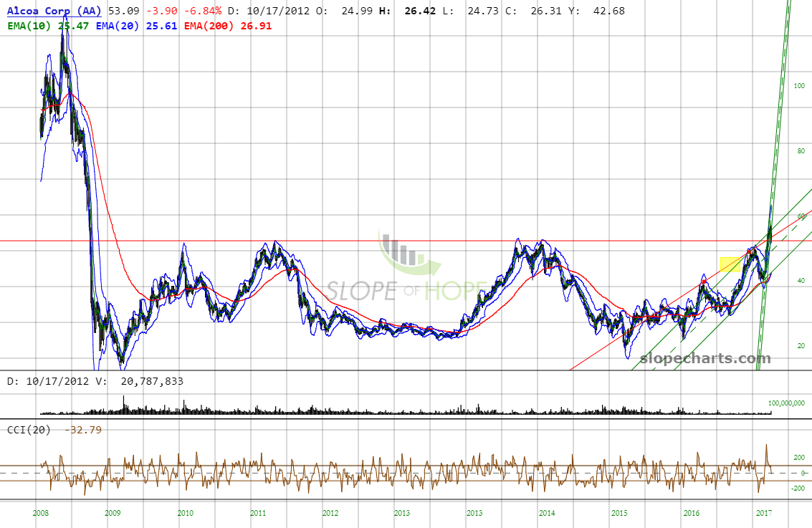Click the 100 price axis label

(x=800, y=86)
